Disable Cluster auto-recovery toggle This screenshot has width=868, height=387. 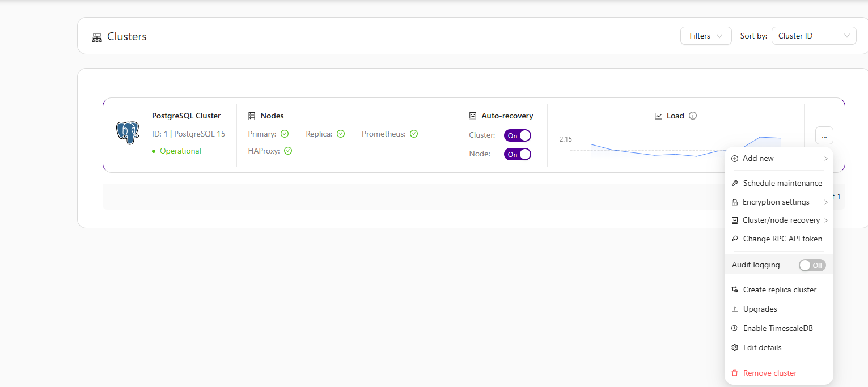click(517, 135)
